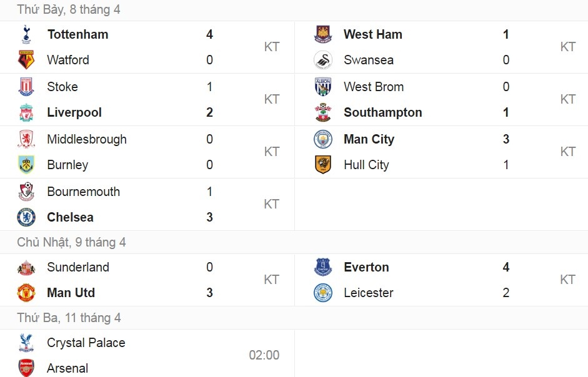Image resolution: width=588 pixels, height=377 pixels.
Task: Click the Chelsea club badge
Action: coord(26,217)
